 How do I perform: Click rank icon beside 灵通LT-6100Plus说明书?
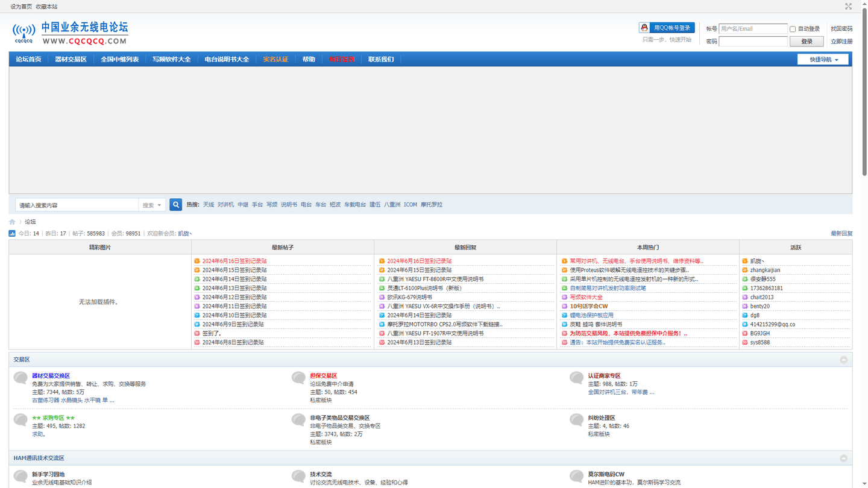pyautogui.click(x=382, y=288)
